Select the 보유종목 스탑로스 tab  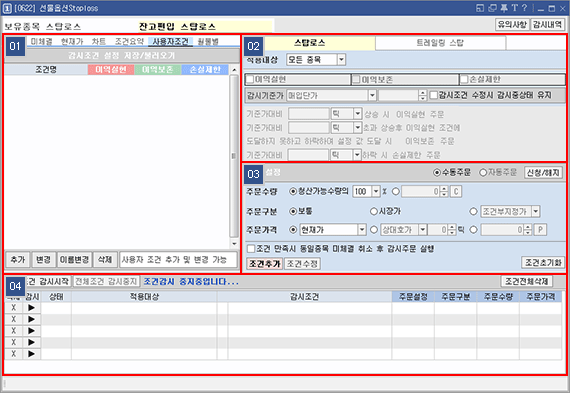pos(43,27)
